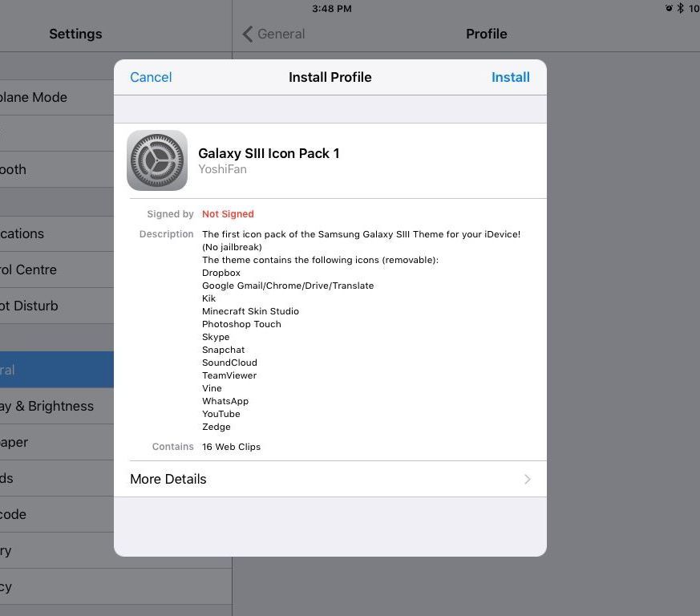Click 'Photoshop Touch' in the description

pos(241,324)
